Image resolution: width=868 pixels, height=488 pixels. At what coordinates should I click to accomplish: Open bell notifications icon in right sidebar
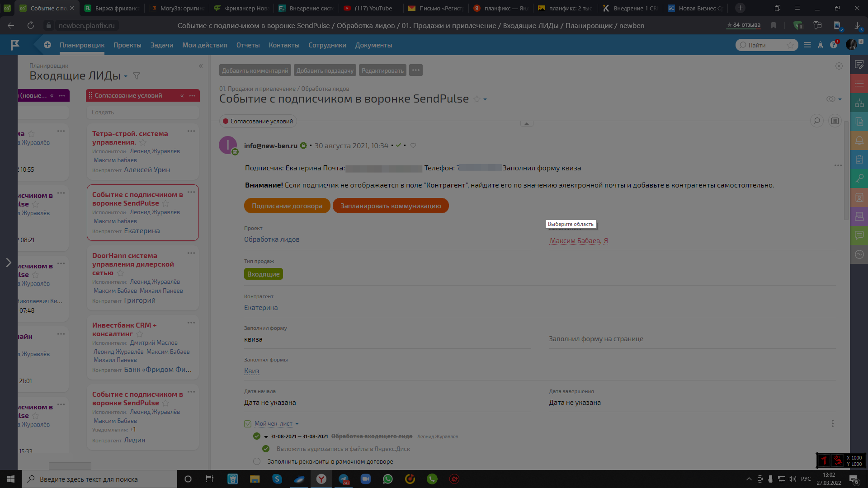tap(859, 141)
